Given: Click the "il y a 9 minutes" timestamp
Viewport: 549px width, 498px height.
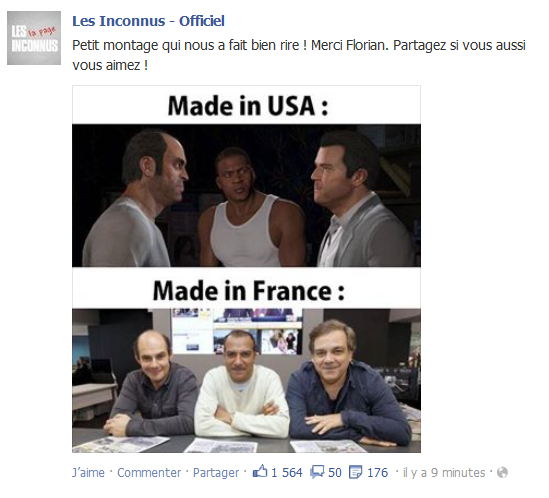Looking at the screenshot, I should (x=444, y=472).
